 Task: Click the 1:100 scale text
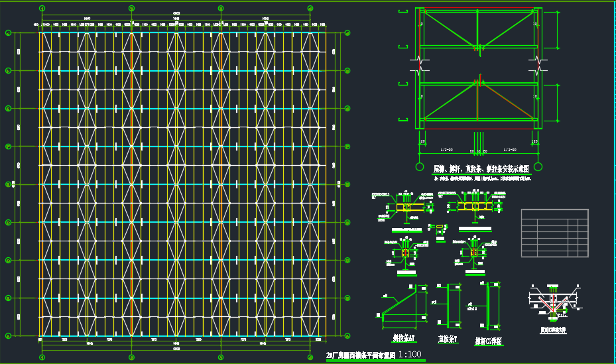[410, 354]
